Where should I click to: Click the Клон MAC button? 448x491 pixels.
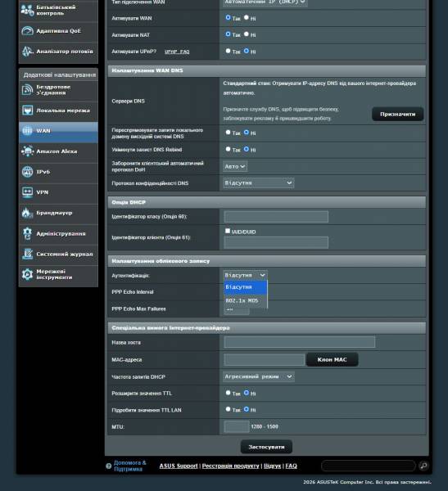point(332,359)
